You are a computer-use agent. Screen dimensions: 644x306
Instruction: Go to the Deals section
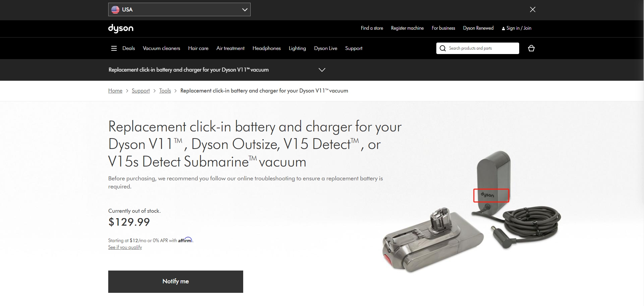(129, 48)
